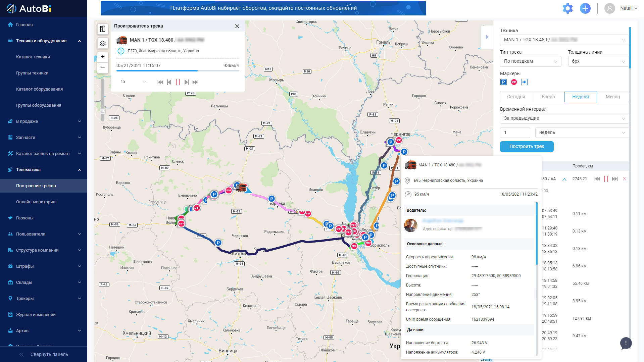Open the Техника vehicle dropdown
This screenshot has width=644, height=362.
564,40
